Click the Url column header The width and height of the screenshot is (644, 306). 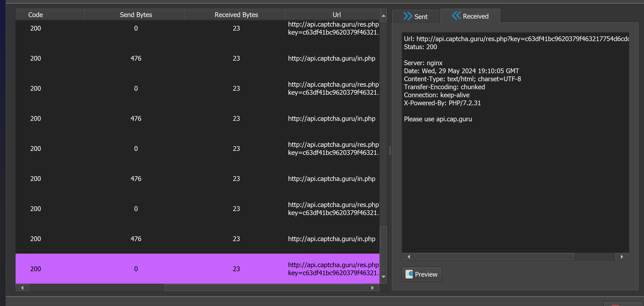pos(336,15)
